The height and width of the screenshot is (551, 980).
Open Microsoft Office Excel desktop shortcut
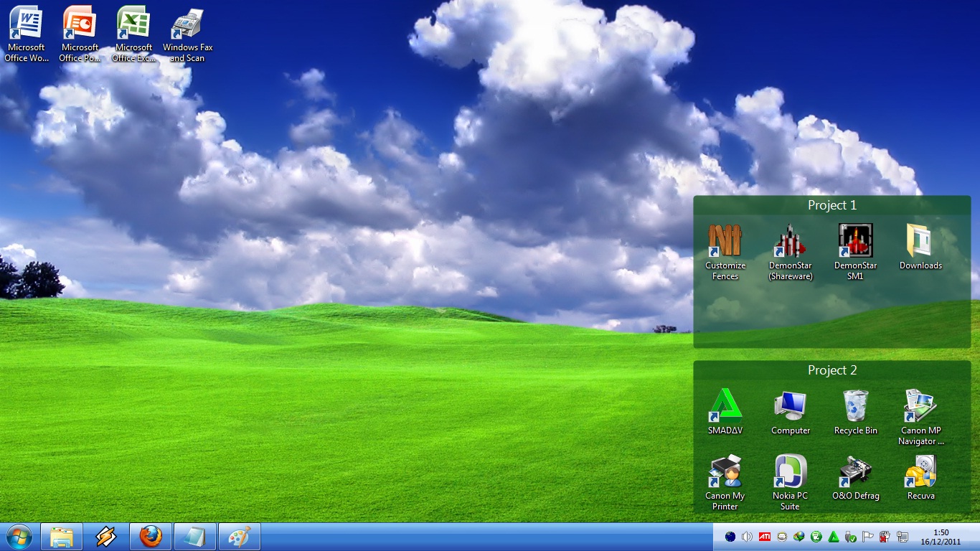tap(133, 34)
